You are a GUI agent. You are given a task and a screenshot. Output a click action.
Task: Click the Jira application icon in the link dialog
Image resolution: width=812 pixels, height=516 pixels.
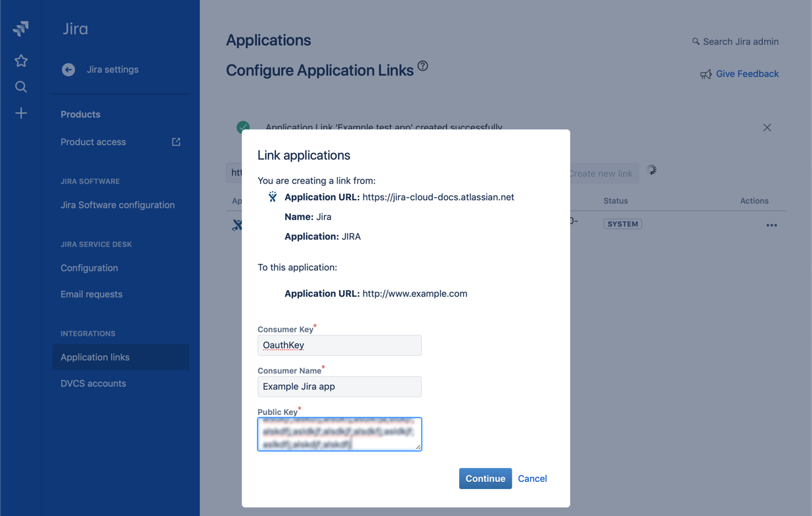[271, 196]
